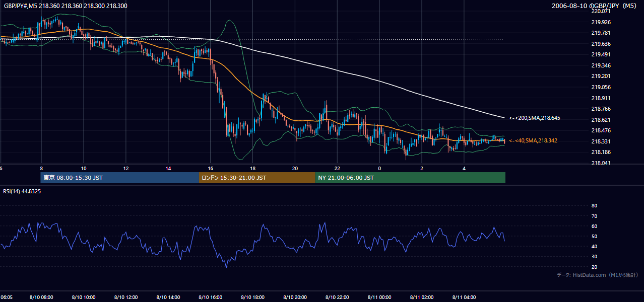Click hour label 22 below price chart
This screenshot has width=644, height=302.
[338, 168]
